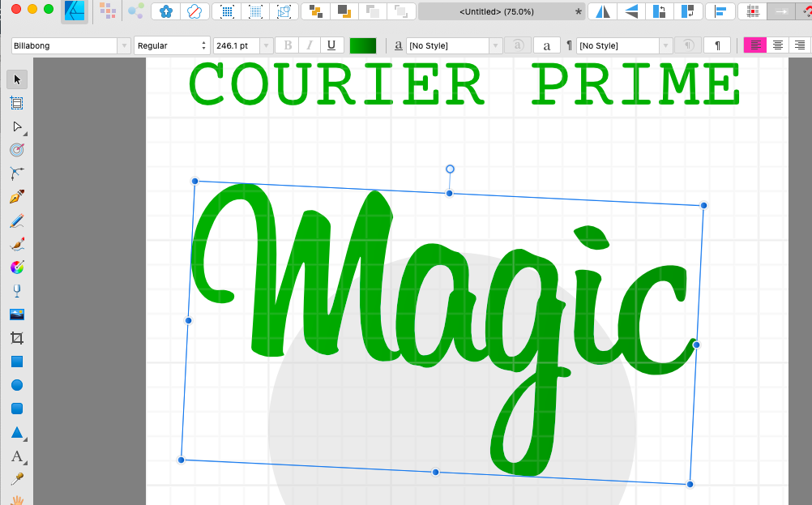Select the Artistic Text tool
Viewport: 812px width, 505px height.
click(x=17, y=456)
